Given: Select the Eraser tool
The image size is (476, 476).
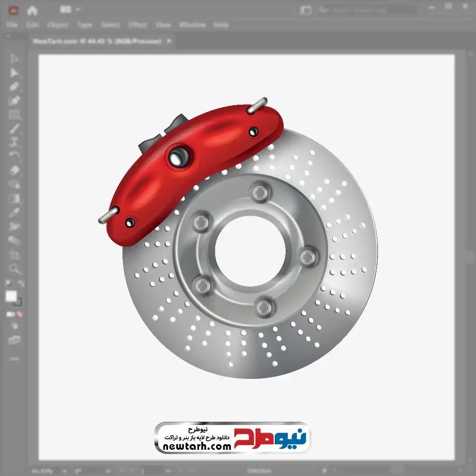Looking at the screenshot, I should (14, 170).
